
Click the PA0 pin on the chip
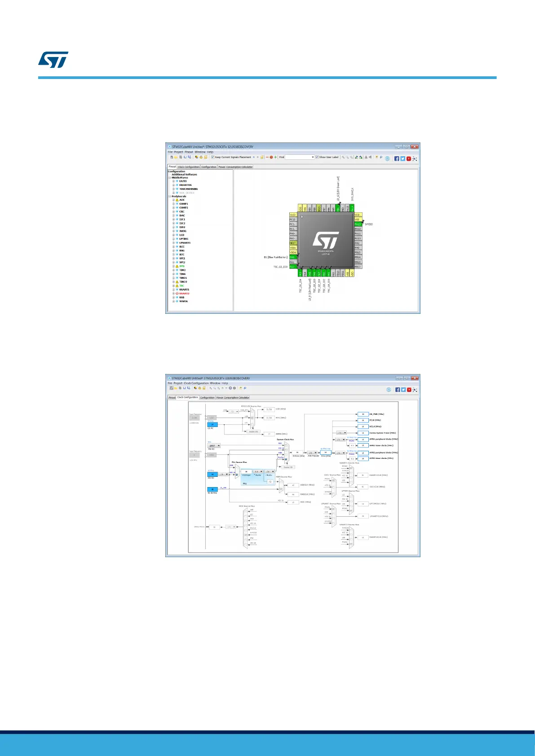[293, 257]
